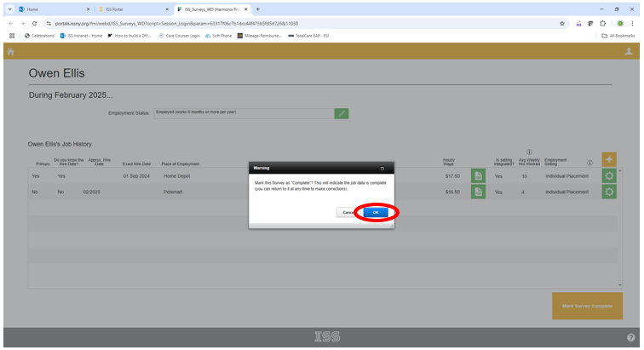The height and width of the screenshot is (350, 644).
Task: Open the gear settings for the Home Depot row
Action: (609, 175)
